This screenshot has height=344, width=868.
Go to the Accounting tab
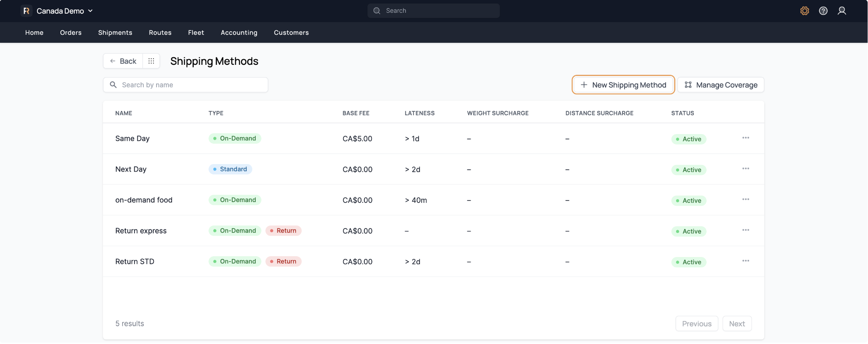point(239,33)
